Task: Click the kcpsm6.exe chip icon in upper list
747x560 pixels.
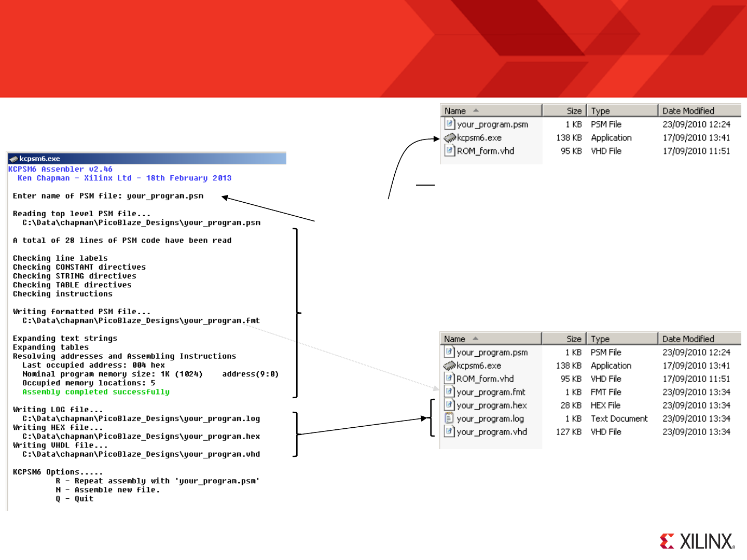Action: coord(450,137)
